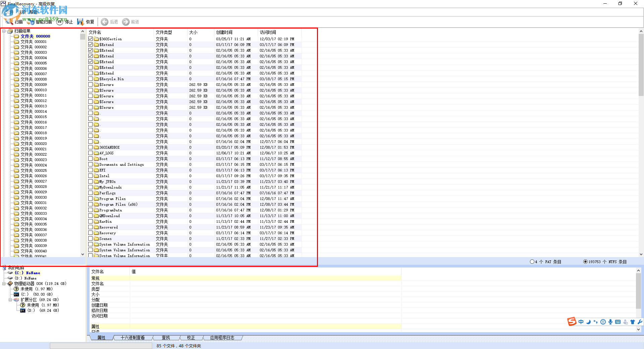This screenshot has height=349, width=644.
Task: Select the (C:) NoName drive entry
Action: coord(27,273)
